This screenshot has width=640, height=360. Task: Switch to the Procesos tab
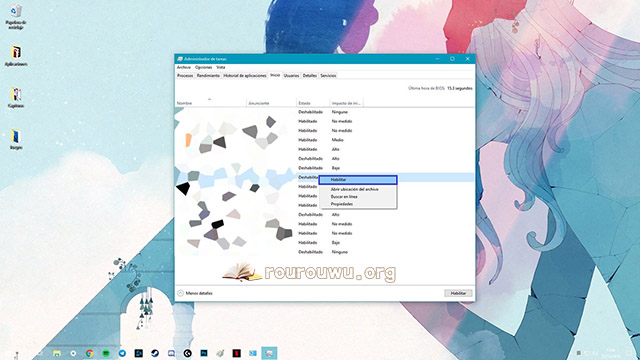(185, 76)
